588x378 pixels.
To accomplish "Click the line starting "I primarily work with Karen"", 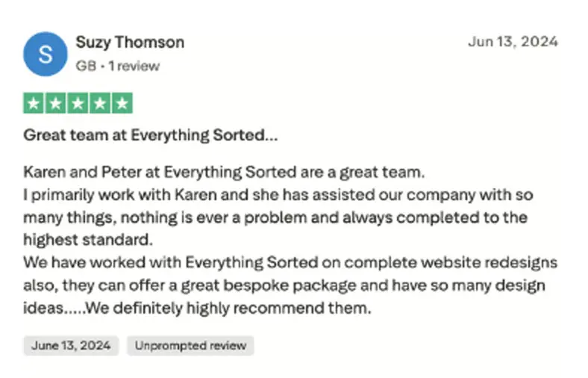I will [278, 196].
